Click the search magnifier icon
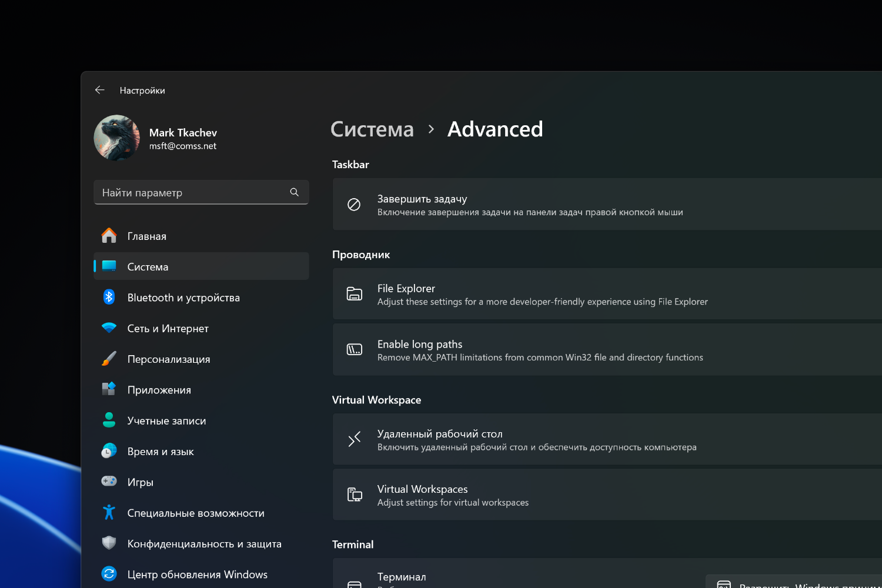The height and width of the screenshot is (588, 882). (x=295, y=192)
